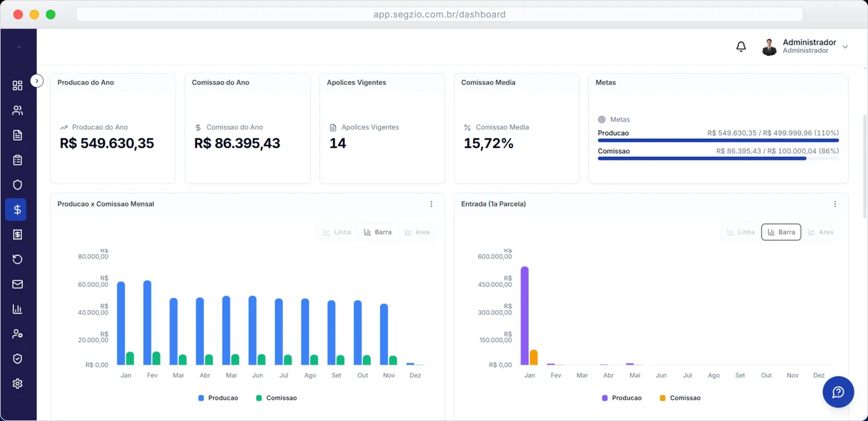Click the 15,72% average commission value
The width and height of the screenshot is (868, 421).
(x=489, y=143)
